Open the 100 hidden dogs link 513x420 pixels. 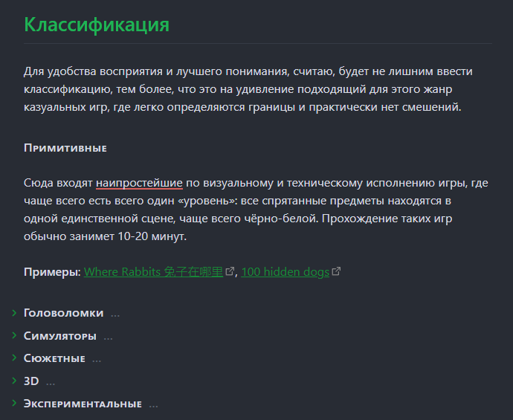(285, 272)
